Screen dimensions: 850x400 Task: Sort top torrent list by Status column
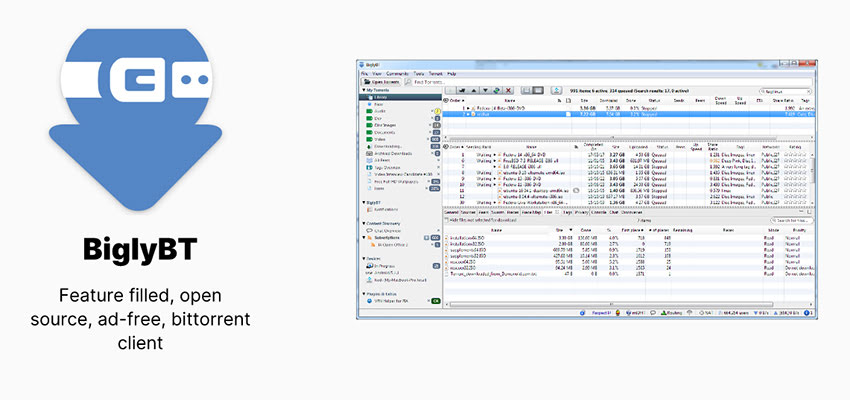point(654,100)
